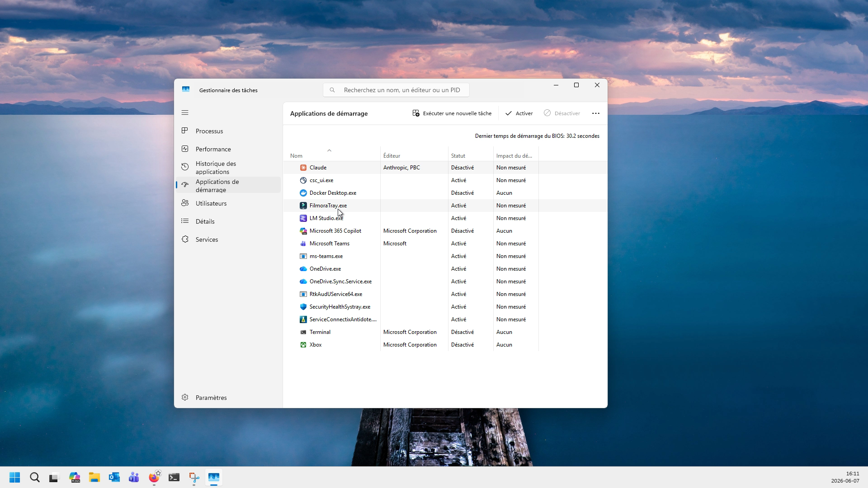
Task: Select the ms-teams.exe row
Action: coord(445,256)
